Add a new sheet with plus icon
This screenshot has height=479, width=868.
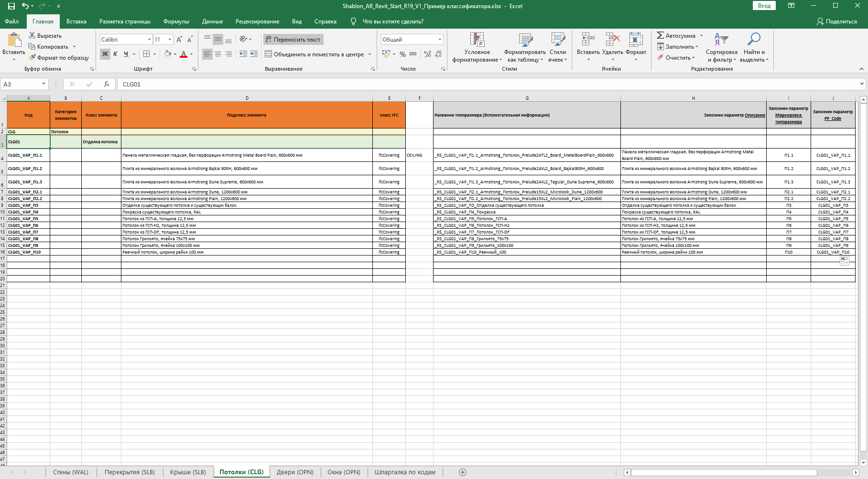[462, 472]
